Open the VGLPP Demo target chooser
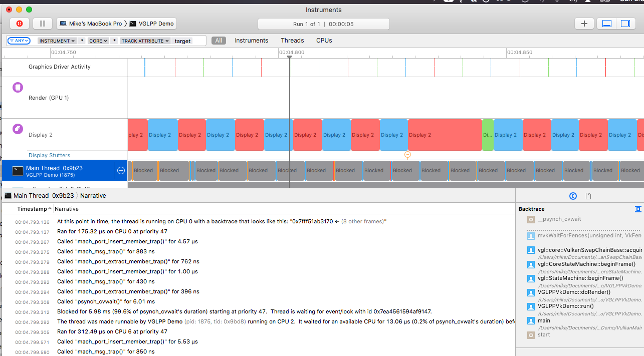This screenshot has height=356, width=644. tap(152, 24)
